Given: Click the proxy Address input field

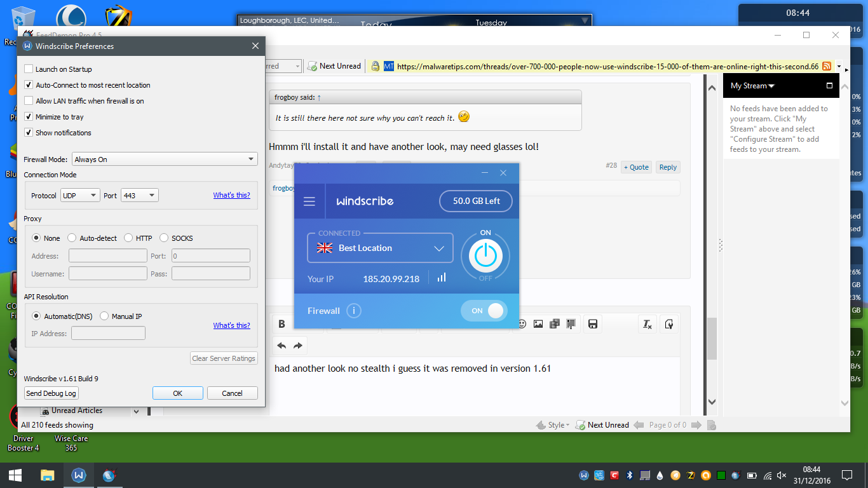Looking at the screenshot, I should pyautogui.click(x=108, y=256).
